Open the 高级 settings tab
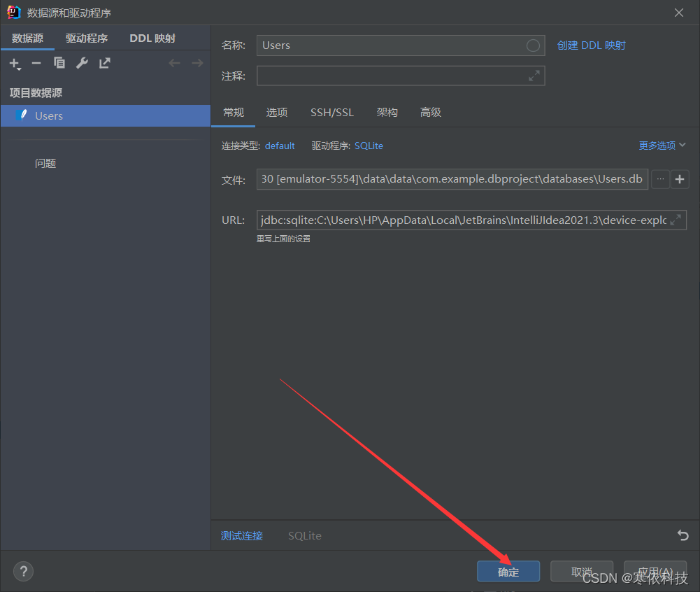Image resolution: width=700 pixels, height=592 pixels. (x=431, y=113)
